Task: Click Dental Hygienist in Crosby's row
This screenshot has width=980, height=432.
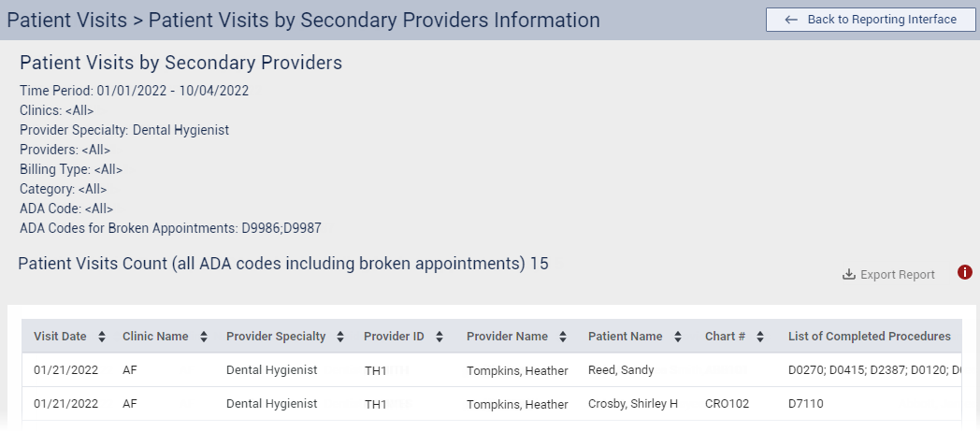Action: point(271,404)
